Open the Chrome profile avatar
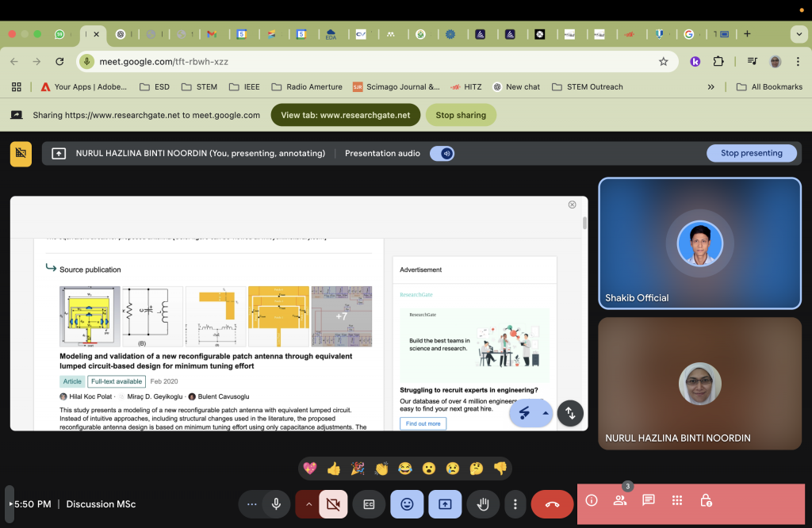This screenshot has height=528, width=812. click(x=776, y=62)
